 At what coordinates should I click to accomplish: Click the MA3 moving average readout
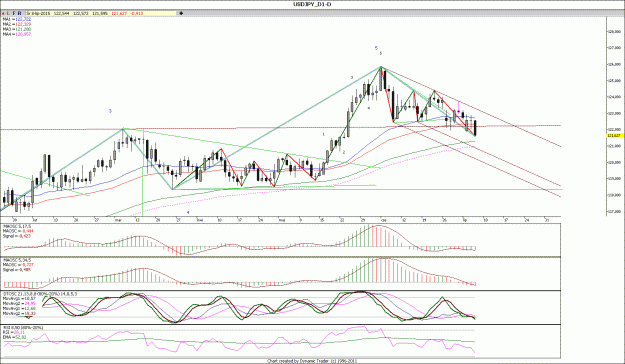click(17, 30)
